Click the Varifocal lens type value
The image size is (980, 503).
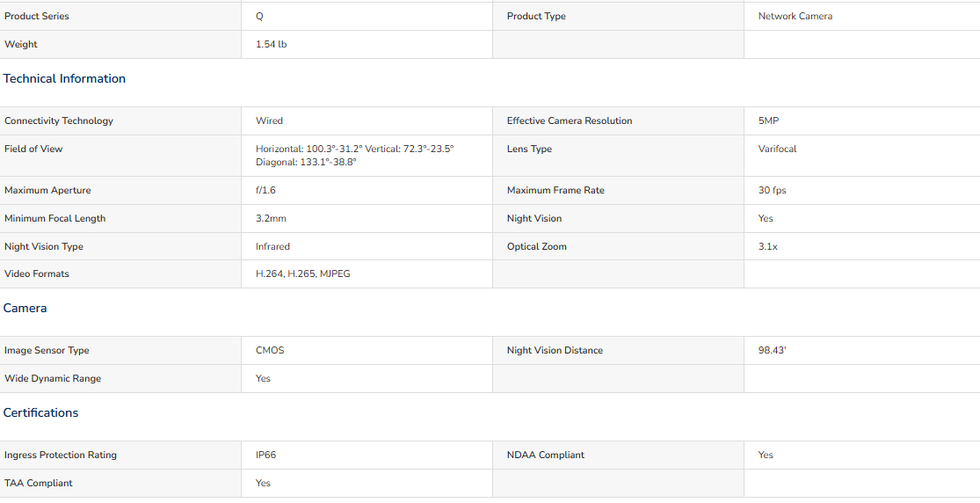pos(778,149)
